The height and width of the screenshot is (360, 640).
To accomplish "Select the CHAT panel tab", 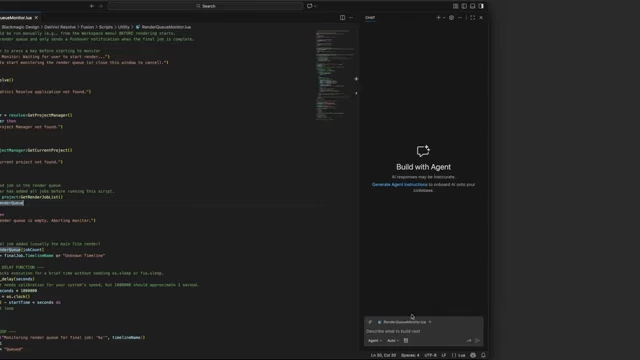I will point(370,18).
